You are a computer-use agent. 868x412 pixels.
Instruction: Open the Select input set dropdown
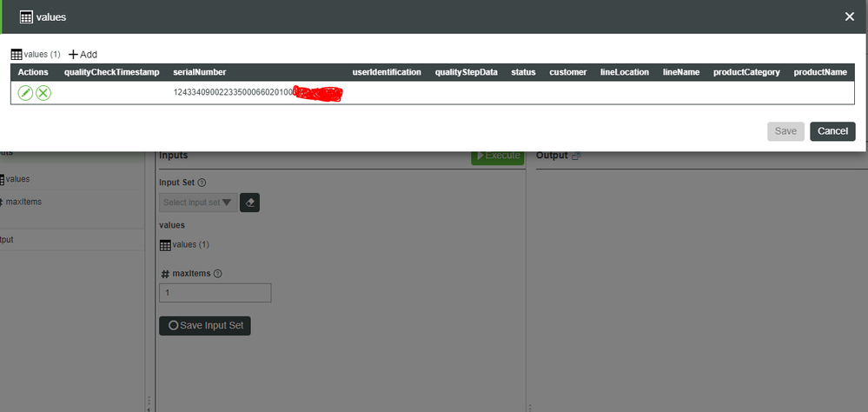pos(198,203)
